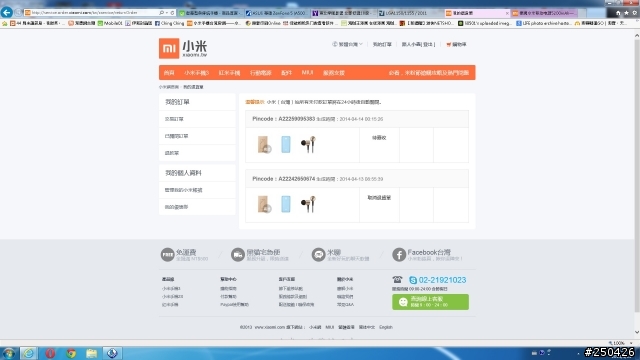Open earphones thumbnail in order A22259095383
The width and height of the screenshot is (640, 360).
point(308,145)
